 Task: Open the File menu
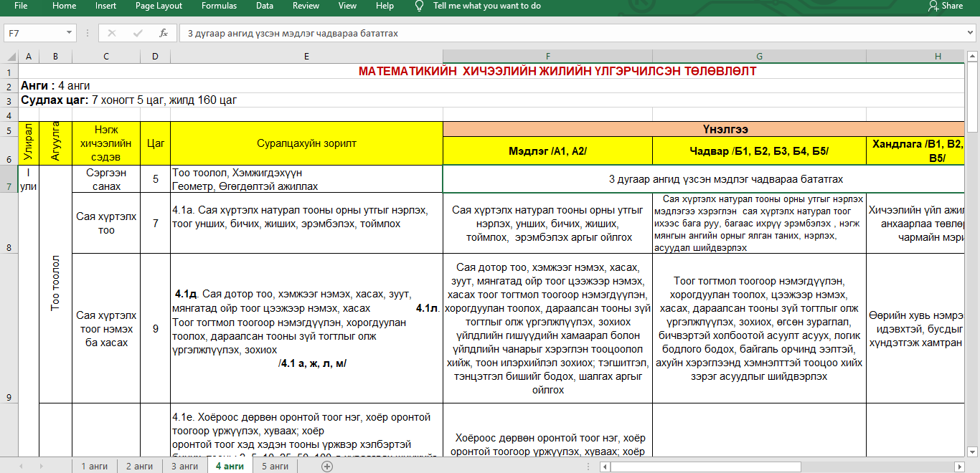(x=21, y=6)
